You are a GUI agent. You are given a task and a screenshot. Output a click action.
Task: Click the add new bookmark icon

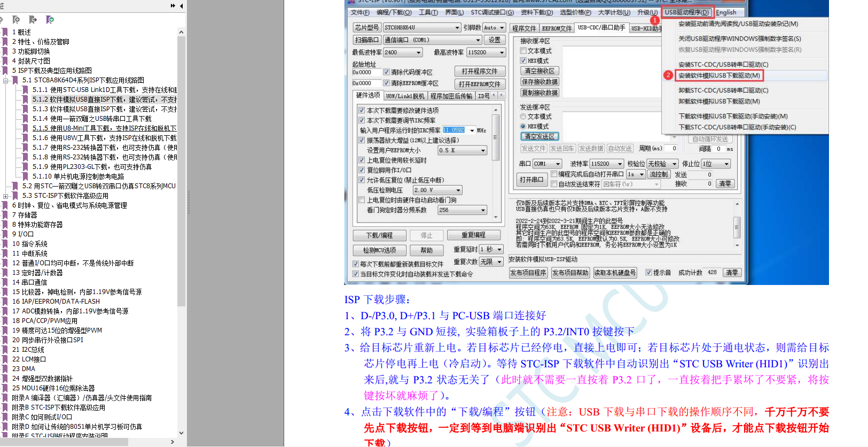point(16,20)
